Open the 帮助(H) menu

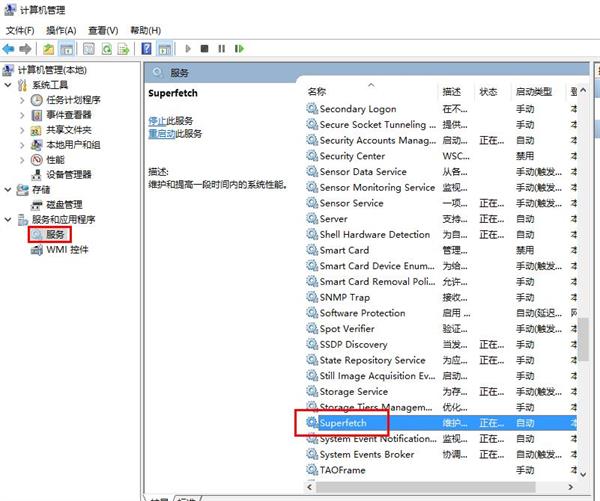145,30
